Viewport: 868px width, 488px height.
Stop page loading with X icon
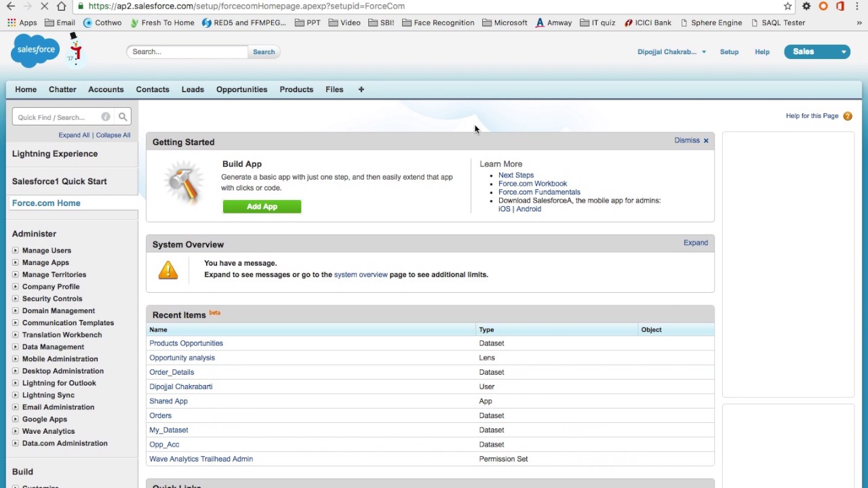point(45,6)
